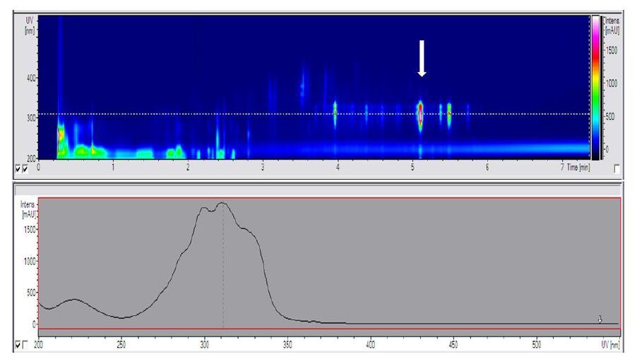This screenshot has height=364, width=637.
Task: Tick empty checkbox at heatmap bottom-right corner
Action: (x=617, y=168)
